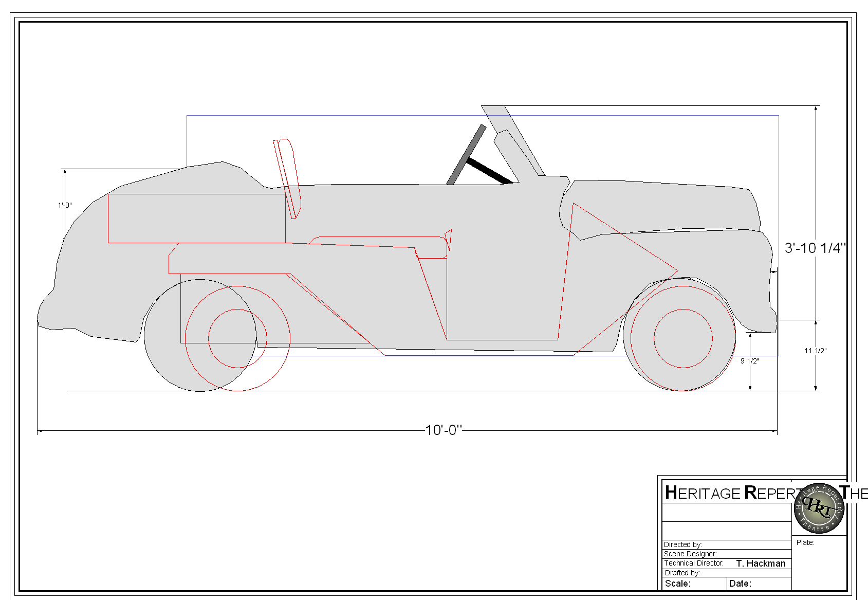This screenshot has width=868, height=600.
Task: Click inside the red rectangle on rear body
Action: pos(196,219)
